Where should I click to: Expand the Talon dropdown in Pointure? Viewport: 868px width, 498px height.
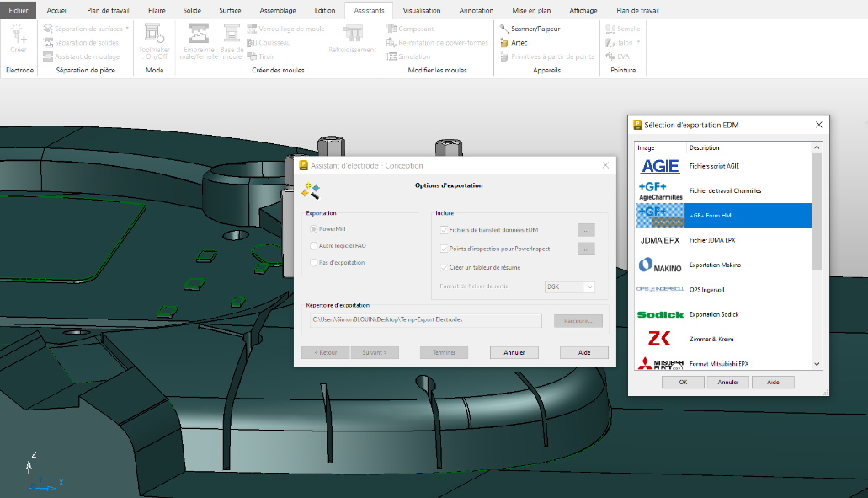[x=639, y=42]
